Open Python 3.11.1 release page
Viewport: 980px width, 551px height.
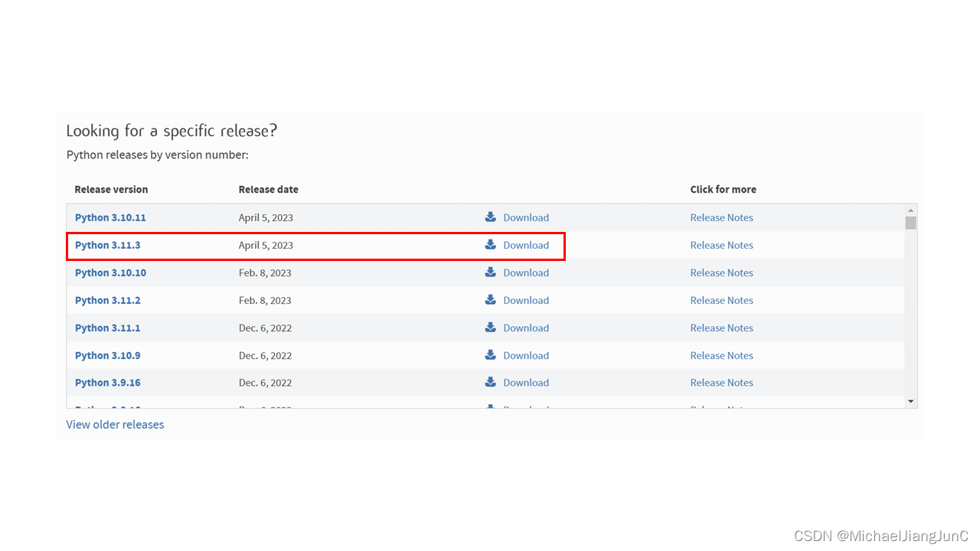tap(108, 328)
